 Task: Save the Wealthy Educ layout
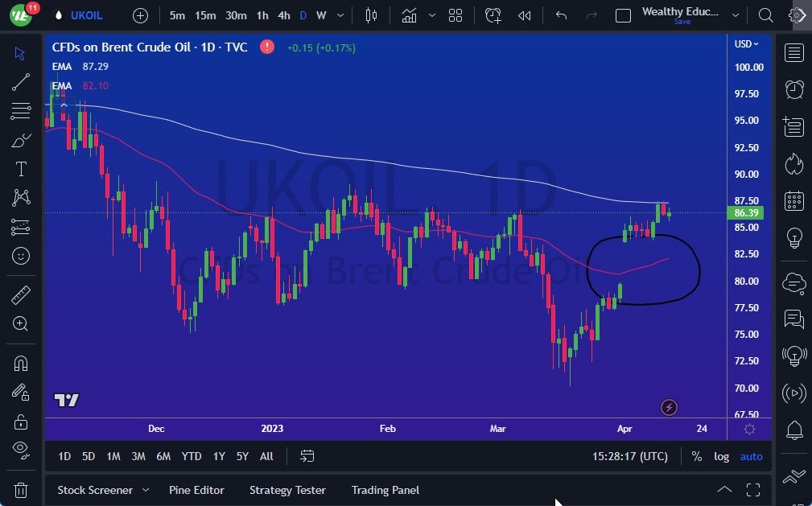682,22
